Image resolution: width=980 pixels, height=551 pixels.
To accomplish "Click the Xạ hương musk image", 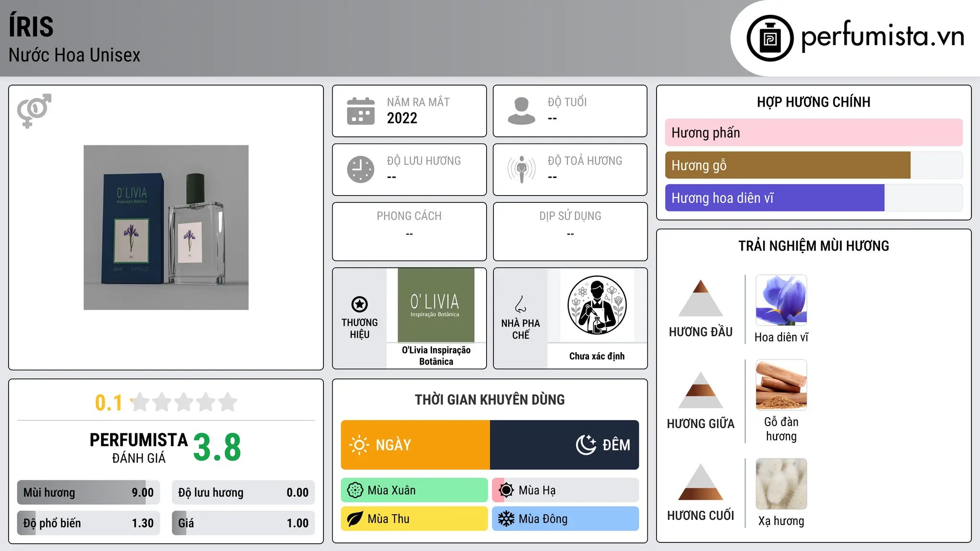I will coord(781,484).
